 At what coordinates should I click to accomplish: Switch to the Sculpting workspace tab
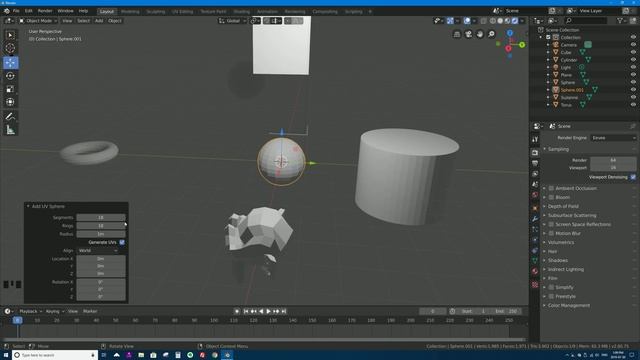tap(156, 11)
